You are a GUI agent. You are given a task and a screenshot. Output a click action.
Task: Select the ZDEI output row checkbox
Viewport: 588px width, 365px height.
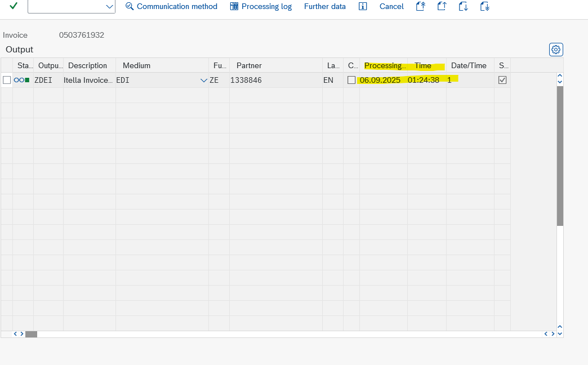point(7,80)
